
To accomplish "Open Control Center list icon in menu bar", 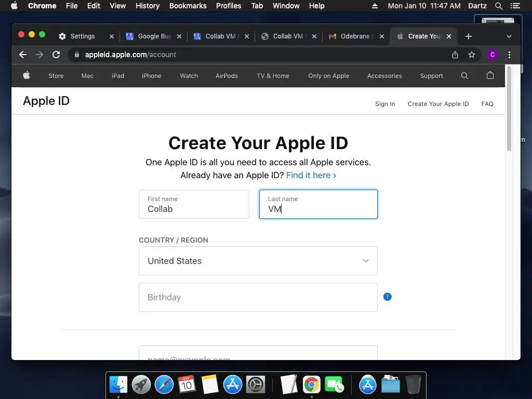I will coord(515,6).
